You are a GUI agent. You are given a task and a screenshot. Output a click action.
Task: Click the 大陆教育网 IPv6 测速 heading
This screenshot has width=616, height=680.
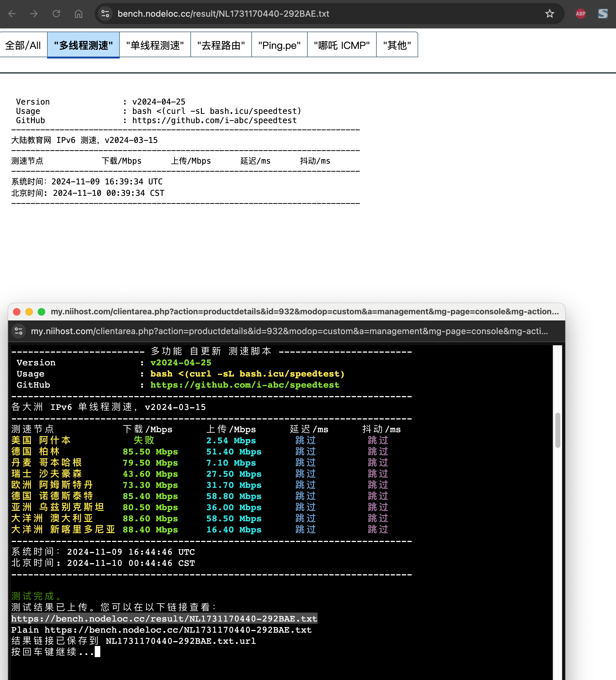[85, 140]
